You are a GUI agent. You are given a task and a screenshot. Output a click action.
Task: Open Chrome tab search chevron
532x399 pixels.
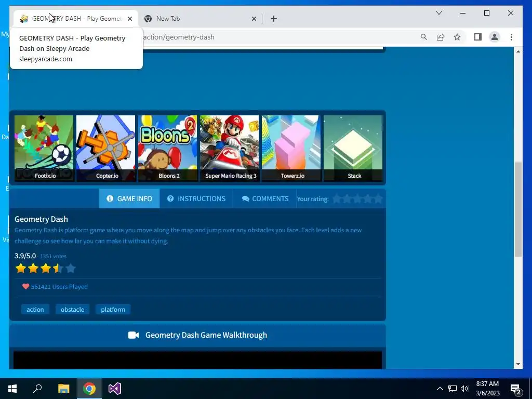[x=438, y=13]
